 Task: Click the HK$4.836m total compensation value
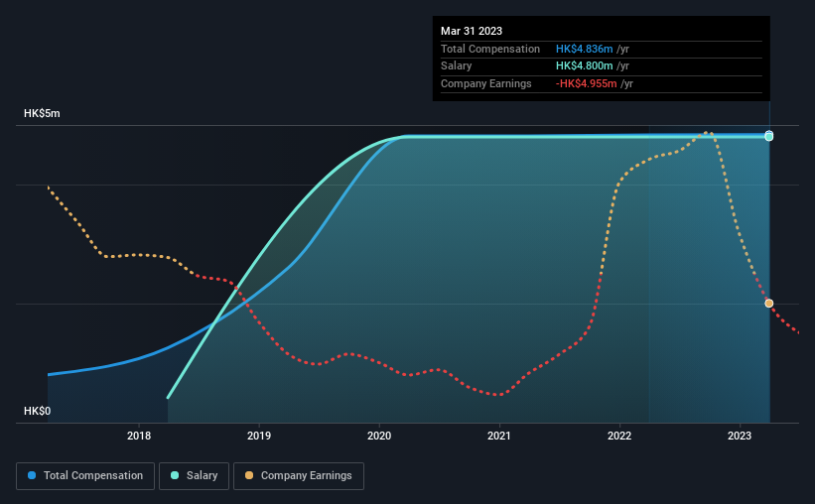coord(585,49)
